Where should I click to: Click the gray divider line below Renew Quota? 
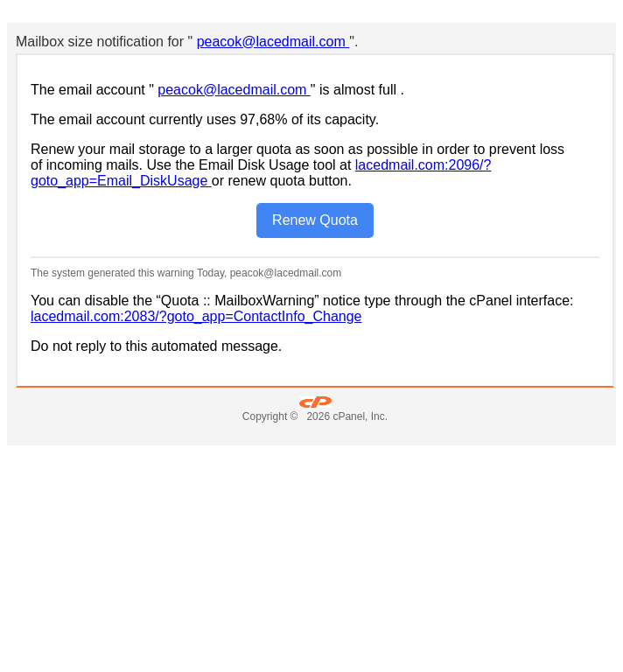click(x=315, y=257)
